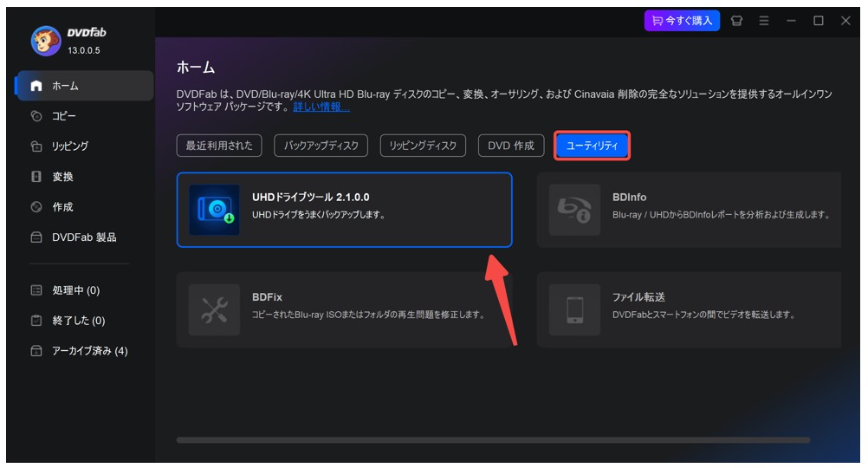Viewport: 868px width, 468px height.
Task: Click the 処理中 queue icon
Action: tap(36, 290)
